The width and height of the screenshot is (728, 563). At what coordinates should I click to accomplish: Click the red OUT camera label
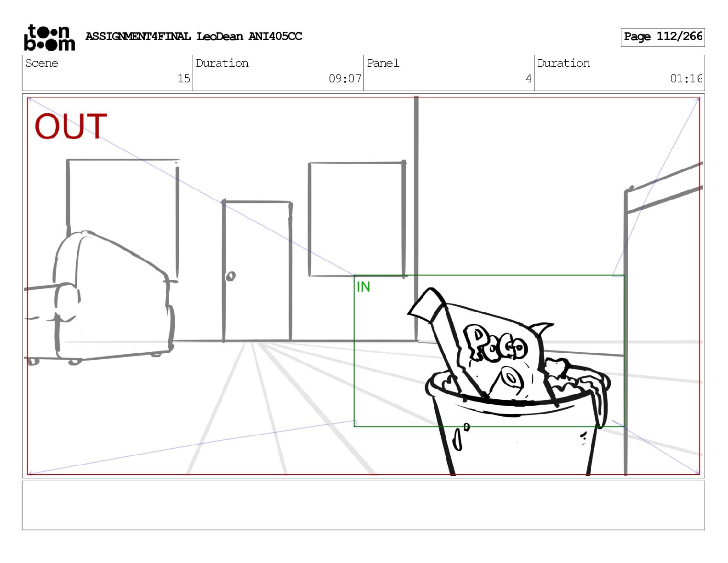coord(71,126)
